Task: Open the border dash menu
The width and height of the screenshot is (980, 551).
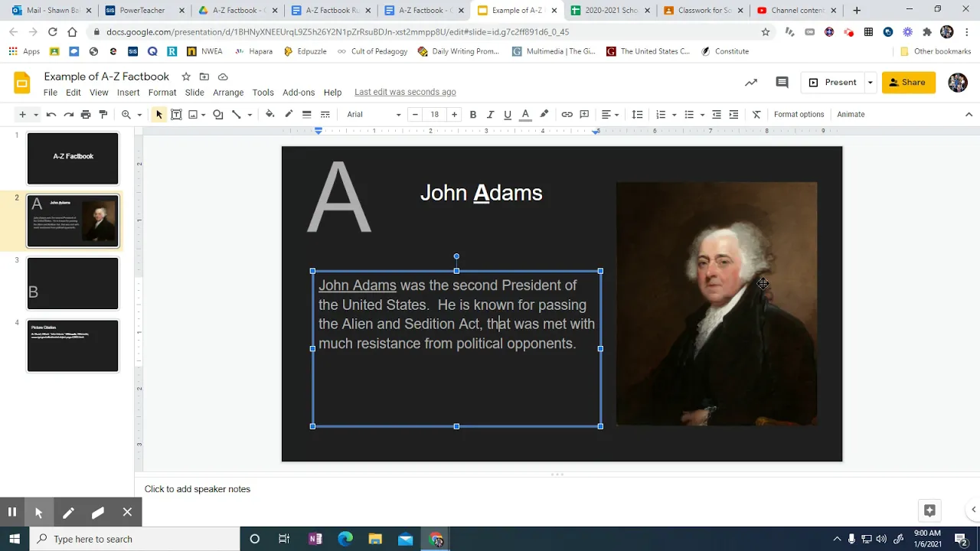Action: click(x=325, y=115)
